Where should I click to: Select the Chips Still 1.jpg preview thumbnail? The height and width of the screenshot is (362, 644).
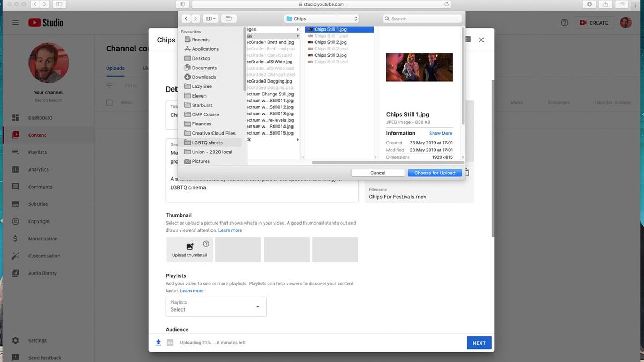click(419, 67)
